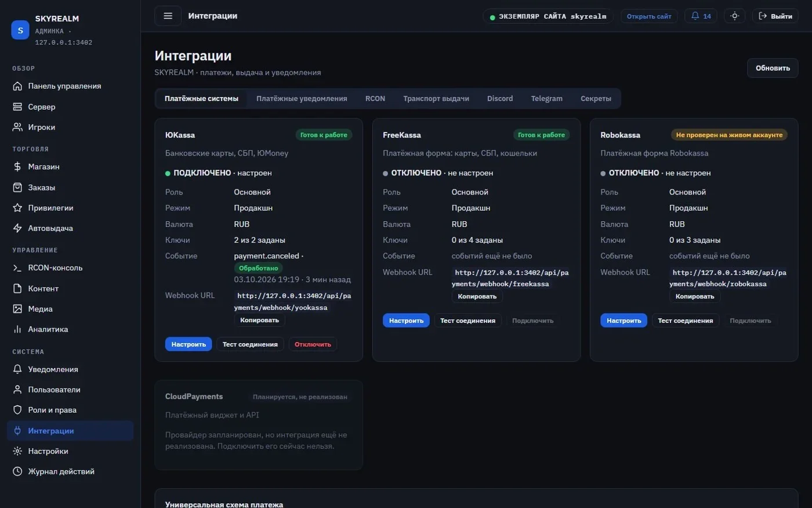This screenshot has width=812, height=508.
Task: Click the Обновить button
Action: (773, 68)
